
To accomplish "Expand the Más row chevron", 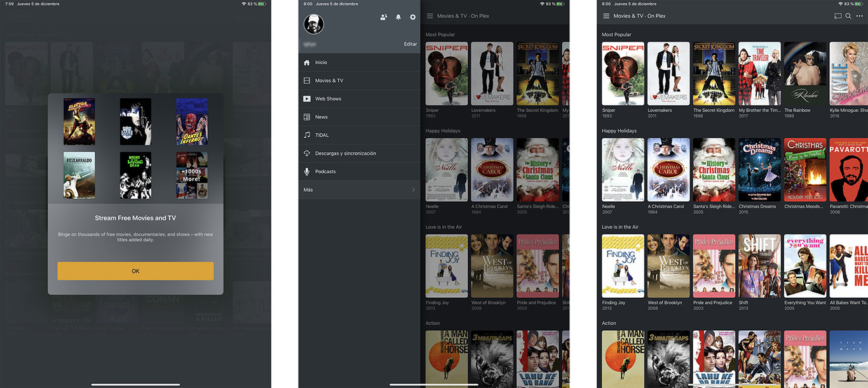I will click(x=414, y=190).
